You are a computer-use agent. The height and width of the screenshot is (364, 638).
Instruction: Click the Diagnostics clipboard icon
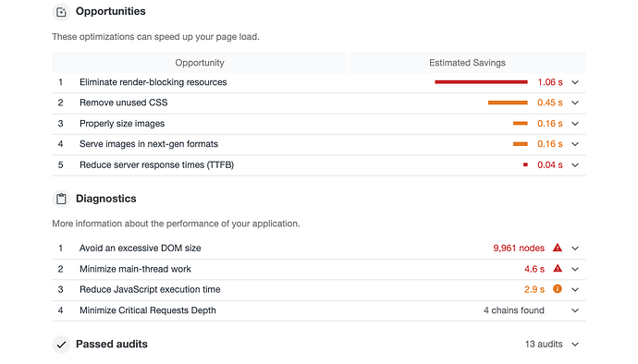point(61,199)
